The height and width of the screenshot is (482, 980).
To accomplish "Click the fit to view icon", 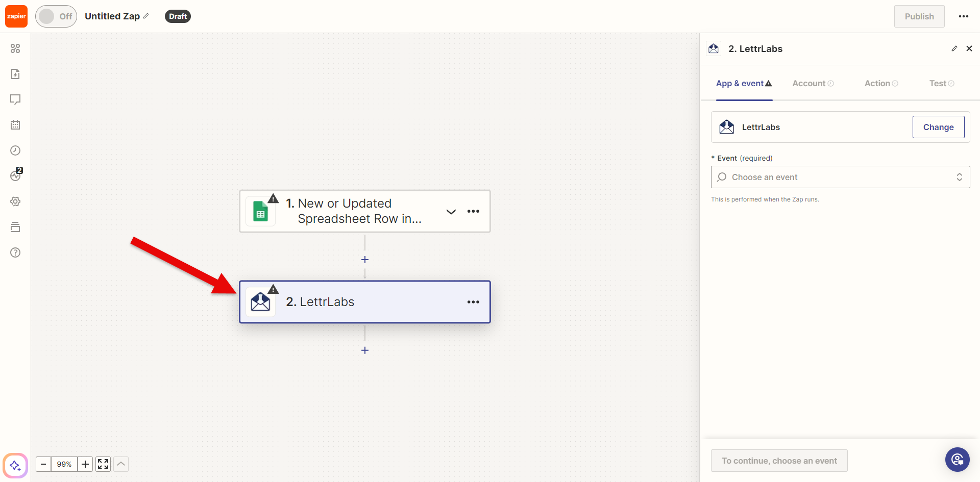I will [103, 464].
